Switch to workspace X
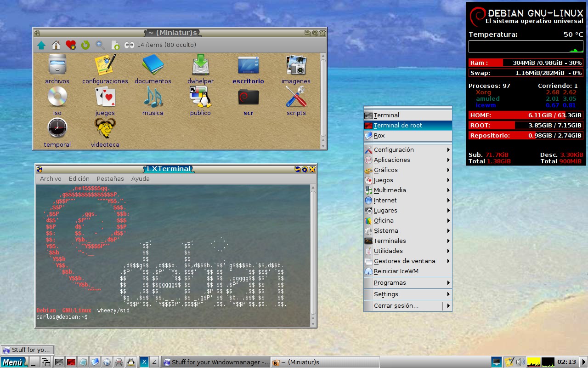The image size is (588, 368). pos(144,362)
